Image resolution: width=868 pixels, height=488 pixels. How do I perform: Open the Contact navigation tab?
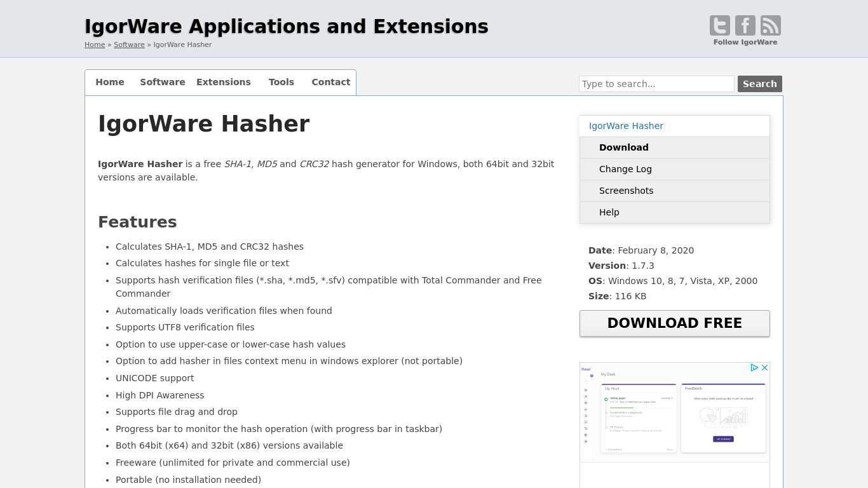331,82
